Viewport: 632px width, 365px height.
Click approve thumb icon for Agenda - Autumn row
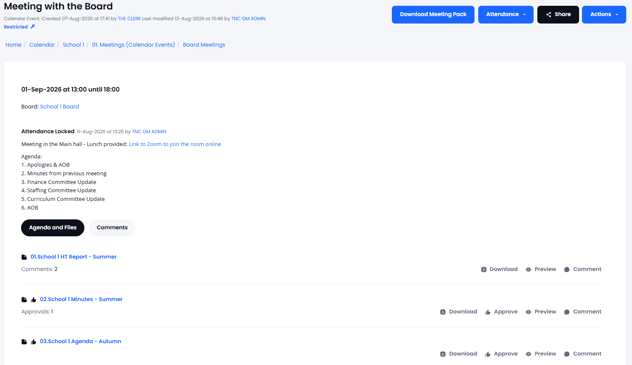(x=488, y=354)
